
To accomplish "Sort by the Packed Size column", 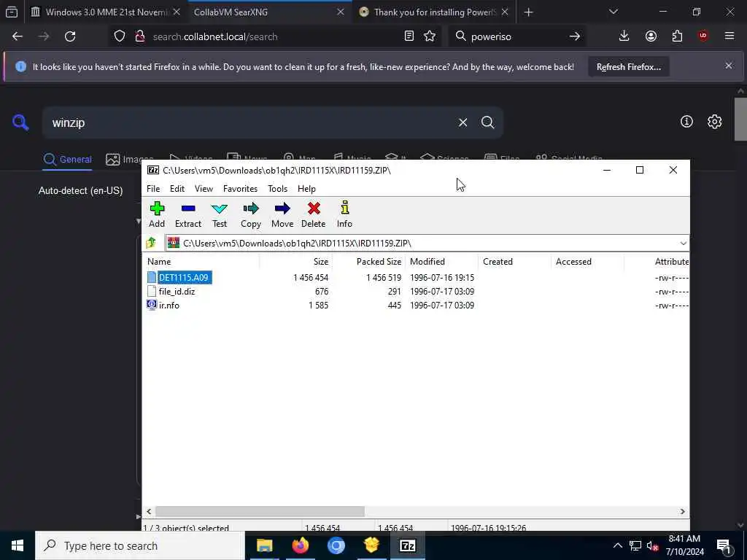I will 368,262.
